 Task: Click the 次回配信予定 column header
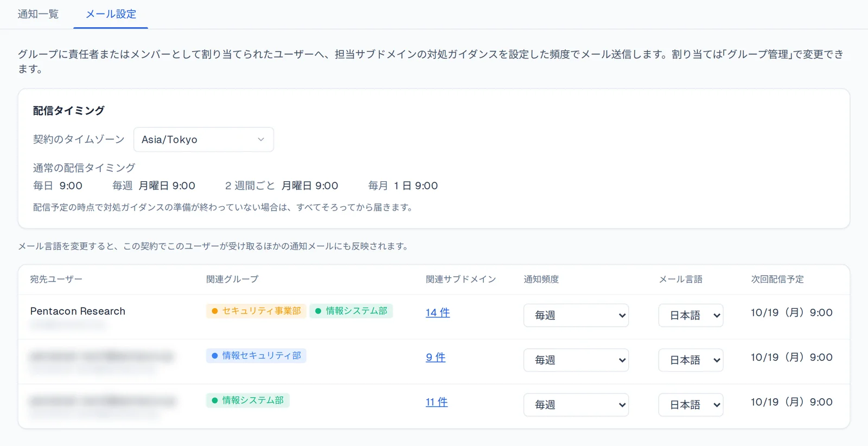[777, 279]
